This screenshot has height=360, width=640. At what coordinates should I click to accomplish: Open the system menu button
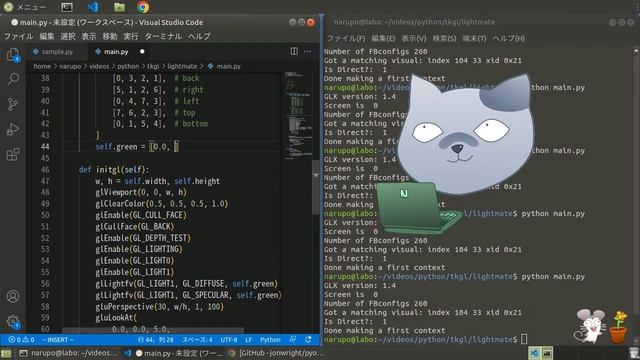tap(24, 7)
